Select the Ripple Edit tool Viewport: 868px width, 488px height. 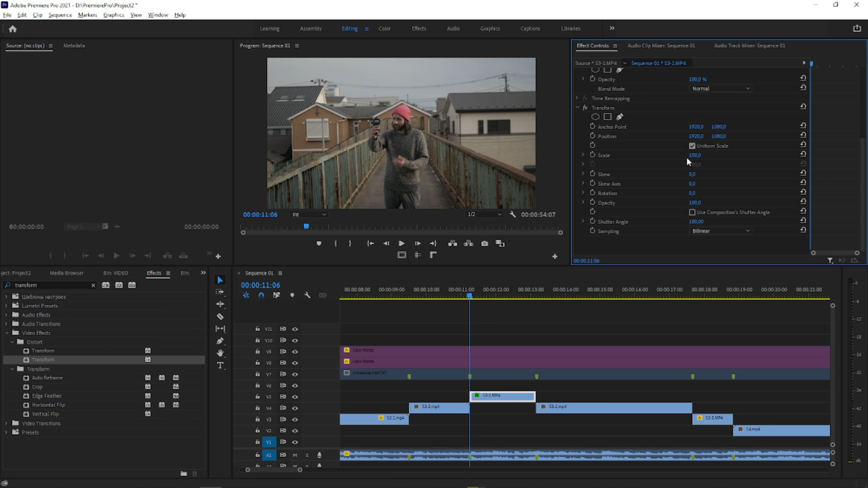(x=220, y=304)
